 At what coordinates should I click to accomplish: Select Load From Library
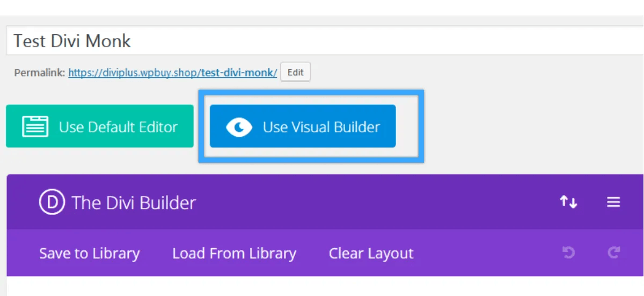(234, 254)
